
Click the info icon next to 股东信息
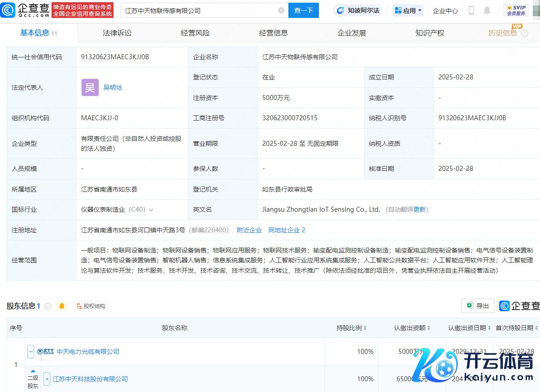coord(48,306)
